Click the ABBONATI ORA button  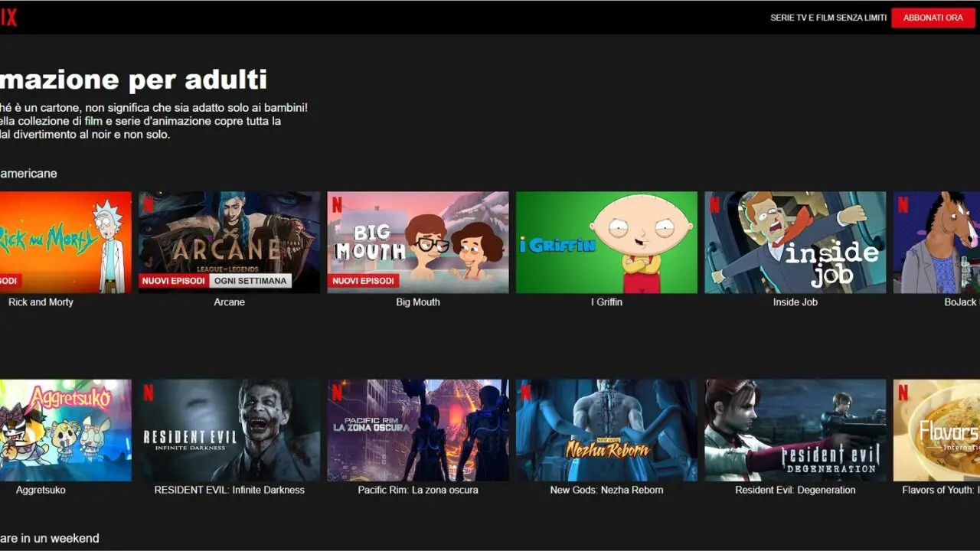933,18
